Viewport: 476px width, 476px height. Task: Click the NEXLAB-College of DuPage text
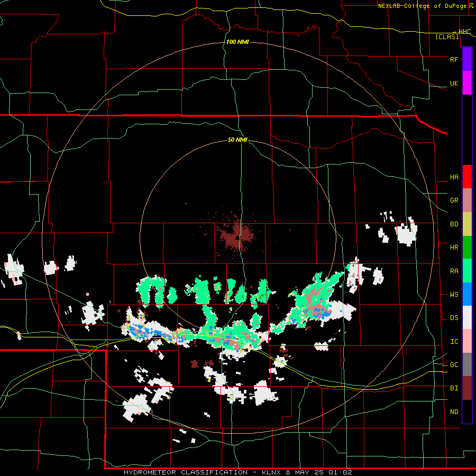point(422,6)
